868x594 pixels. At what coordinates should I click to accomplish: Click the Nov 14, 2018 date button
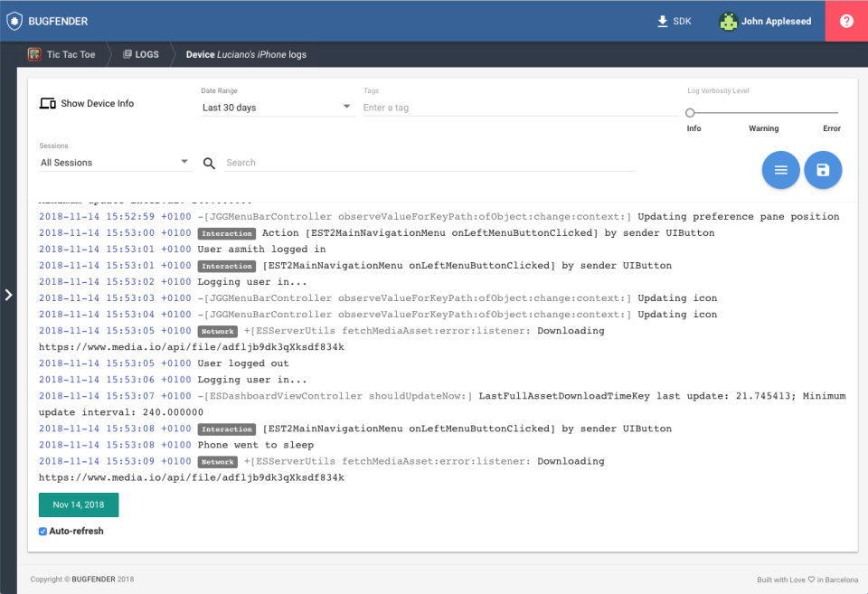tap(78, 505)
